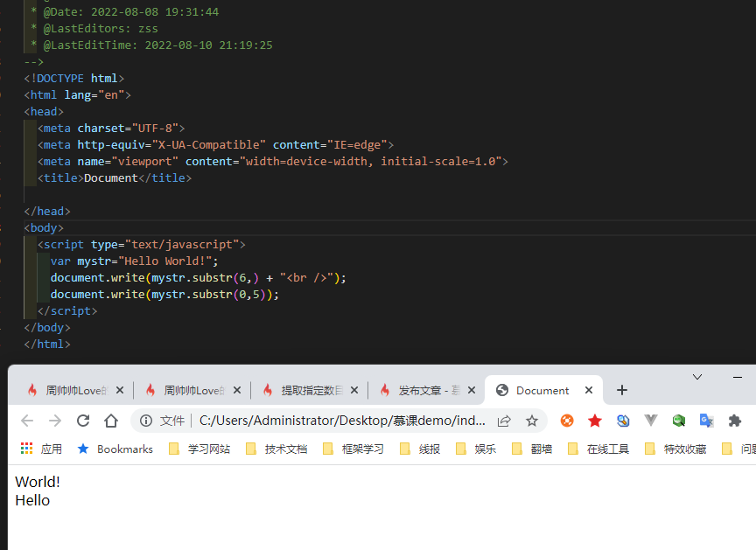The image size is (756, 550).
Task: Open the Extensions puzzle piece menu
Action: [735, 421]
